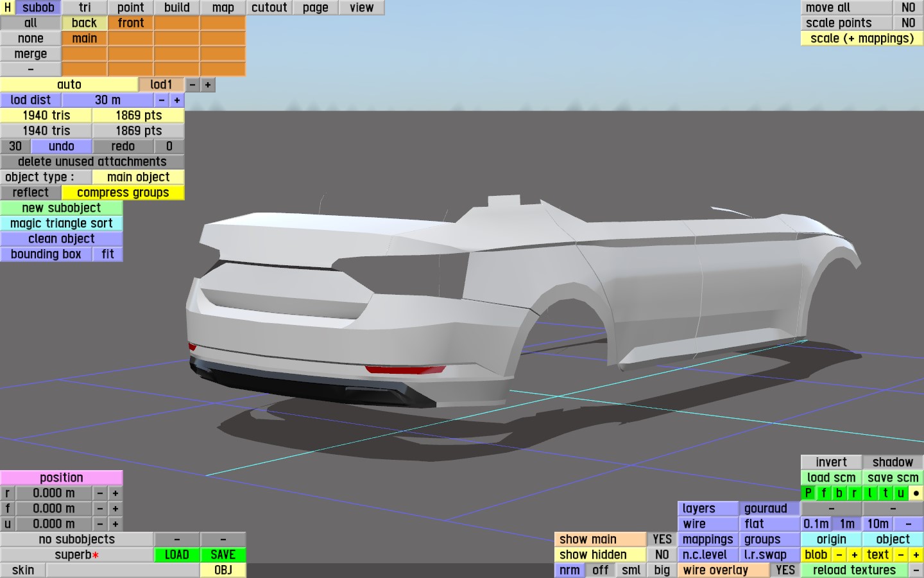Image resolution: width=924 pixels, height=578 pixels.
Task: Select the front layer cell
Action: click(x=131, y=23)
